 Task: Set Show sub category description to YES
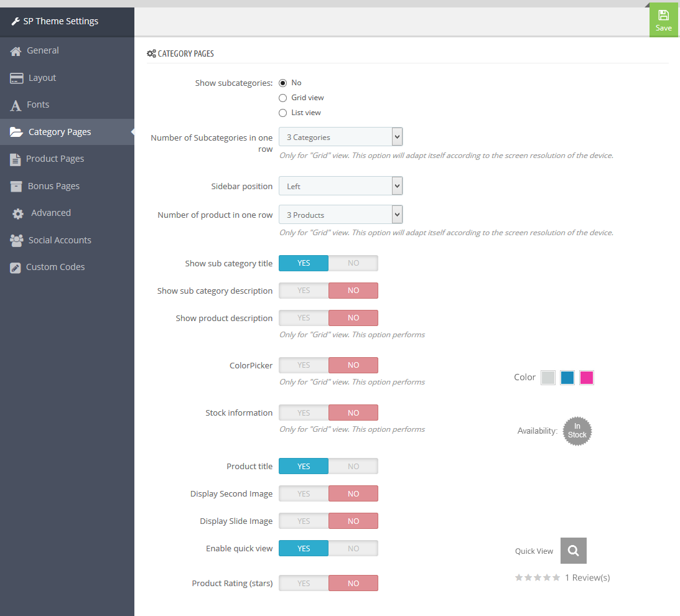(304, 290)
